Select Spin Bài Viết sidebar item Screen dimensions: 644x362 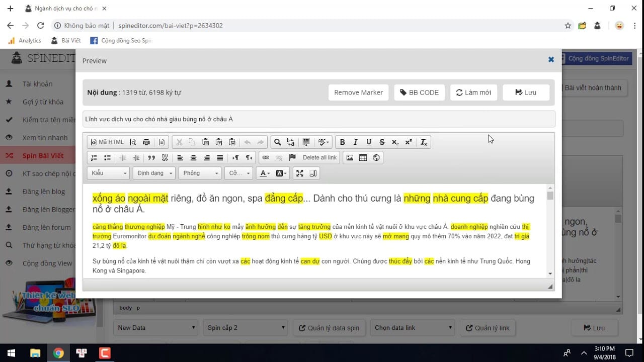point(43,156)
